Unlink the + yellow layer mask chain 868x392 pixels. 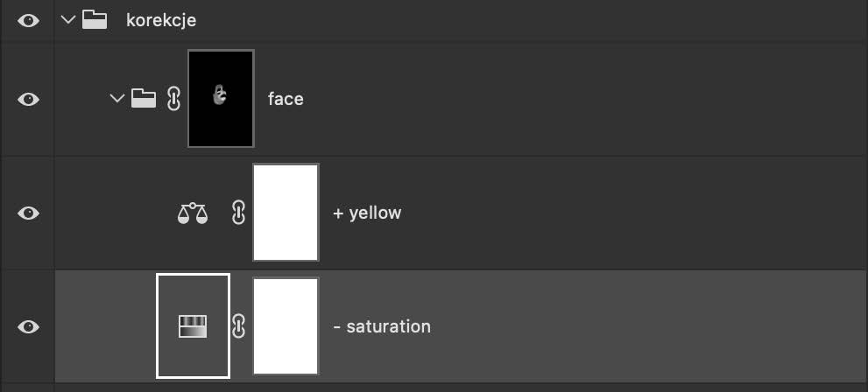point(237,213)
